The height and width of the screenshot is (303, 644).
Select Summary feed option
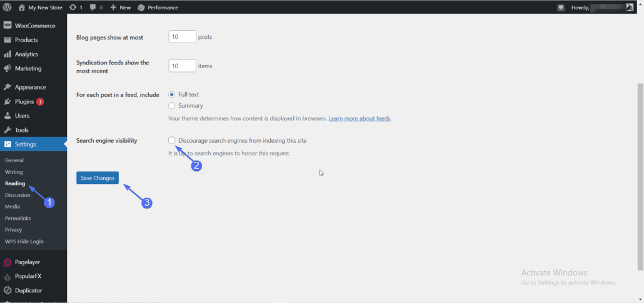172,106
